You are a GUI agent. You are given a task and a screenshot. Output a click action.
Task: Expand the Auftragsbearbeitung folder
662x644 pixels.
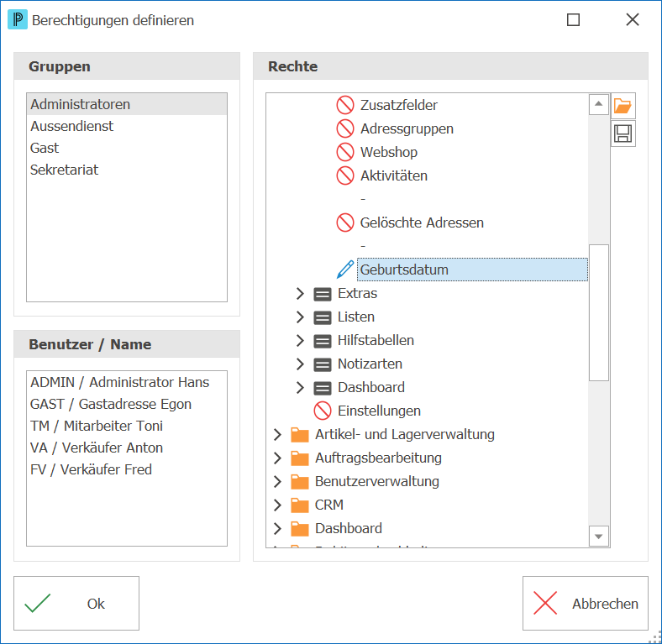277,458
